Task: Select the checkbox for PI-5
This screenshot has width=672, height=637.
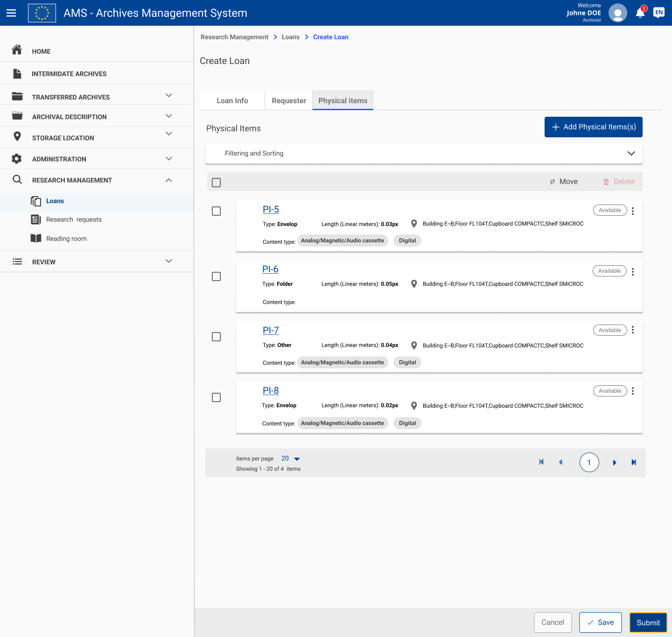Action: 216,211
